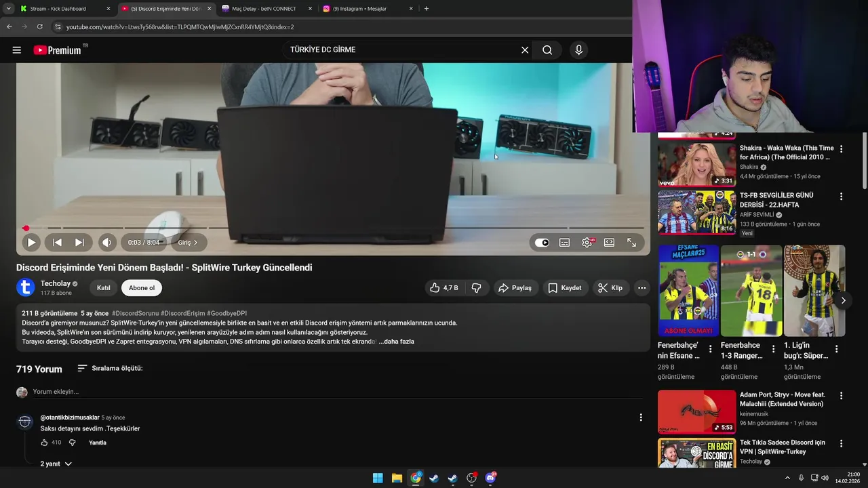Open the YouTube hamburger guide menu
This screenshot has width=868, height=488.
17,49
